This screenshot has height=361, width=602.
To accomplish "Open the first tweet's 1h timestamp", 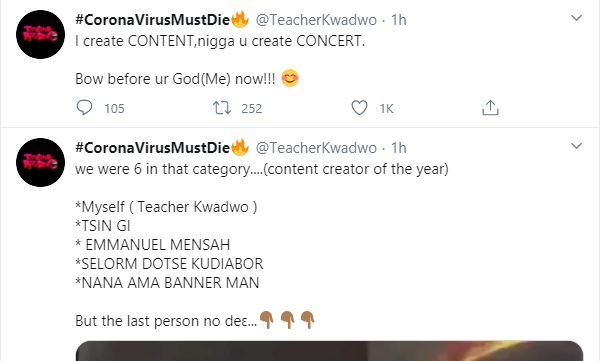I will (399, 20).
